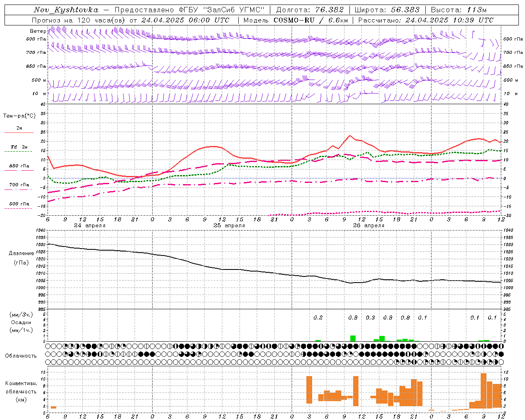The width and height of the screenshot is (525, 420).
Task: Click the red 2м legend line sample
Action: pos(19,132)
